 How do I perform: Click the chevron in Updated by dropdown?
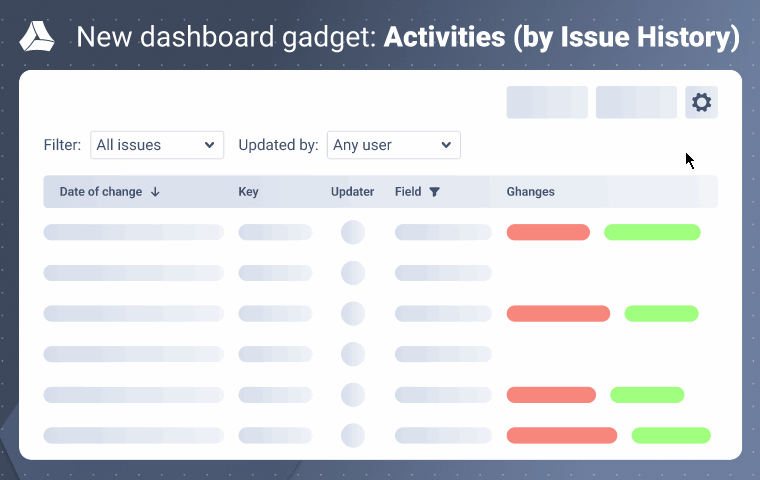446,145
